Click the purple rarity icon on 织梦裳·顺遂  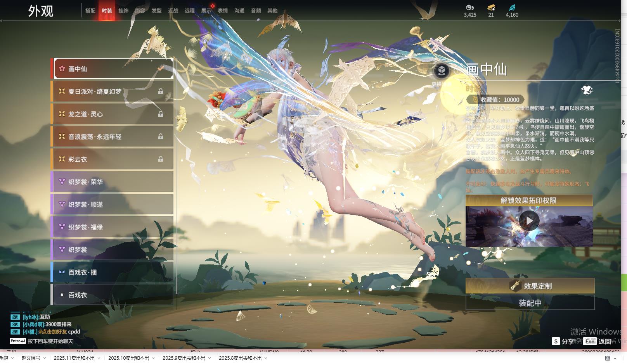pyautogui.click(x=62, y=204)
